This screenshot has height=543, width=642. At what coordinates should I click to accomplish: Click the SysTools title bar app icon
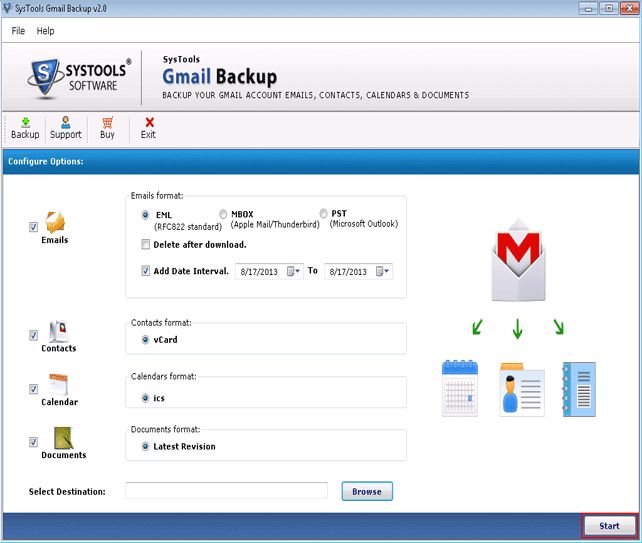[x=7, y=8]
